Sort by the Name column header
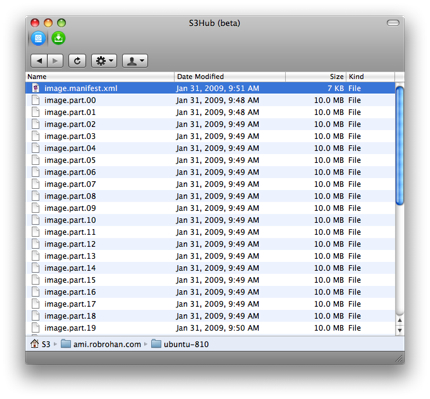The height and width of the screenshot is (399, 430). [x=100, y=77]
